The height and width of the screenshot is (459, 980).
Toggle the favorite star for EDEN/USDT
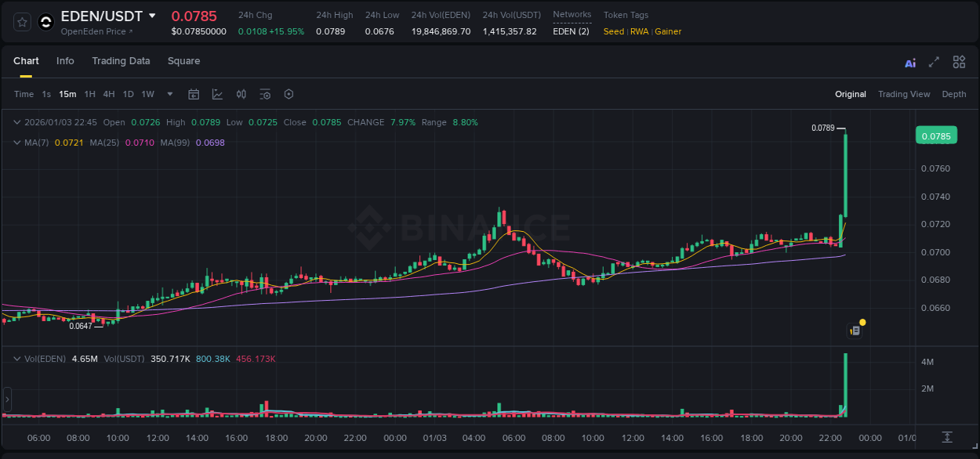21,22
